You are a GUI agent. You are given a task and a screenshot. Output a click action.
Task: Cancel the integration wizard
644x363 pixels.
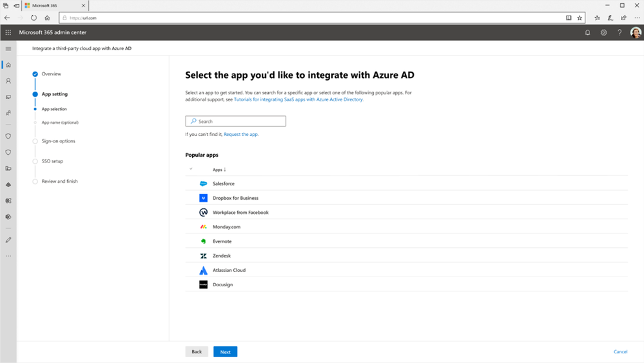[620, 352]
